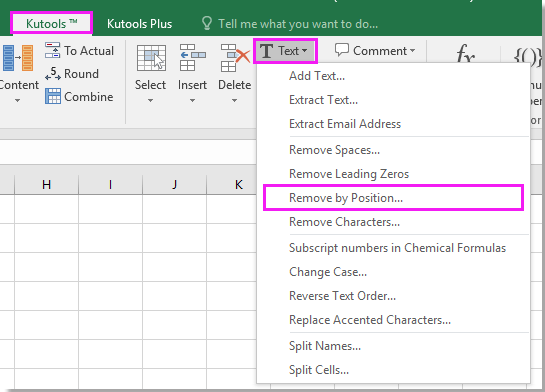Image resolution: width=545 pixels, height=392 pixels.
Task: Click the Delete cells icon
Action: (235, 58)
